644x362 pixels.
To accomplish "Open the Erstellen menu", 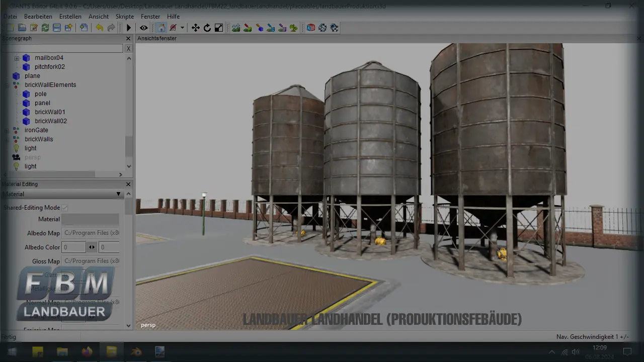I will tap(70, 17).
